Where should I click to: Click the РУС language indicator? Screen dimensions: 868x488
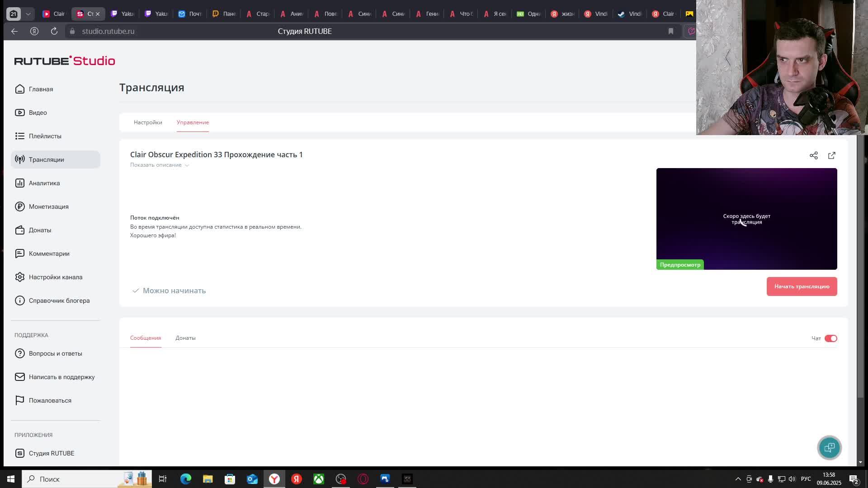click(x=806, y=479)
